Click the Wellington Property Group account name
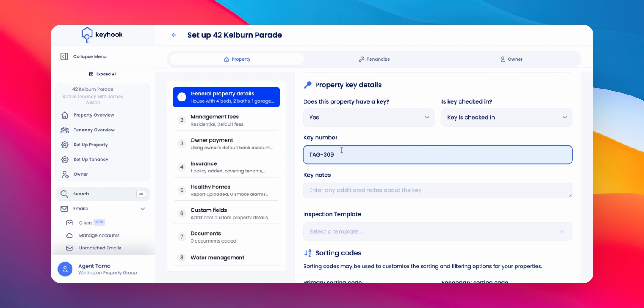This screenshot has width=644, height=308. (107, 273)
